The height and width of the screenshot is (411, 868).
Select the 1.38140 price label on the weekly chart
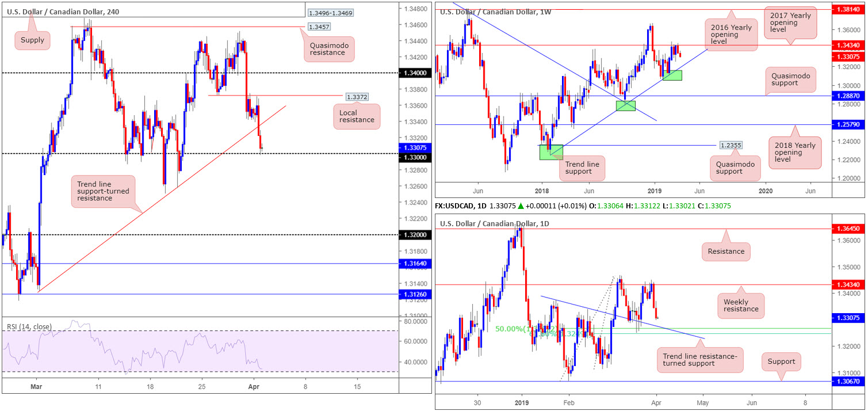[x=849, y=10]
